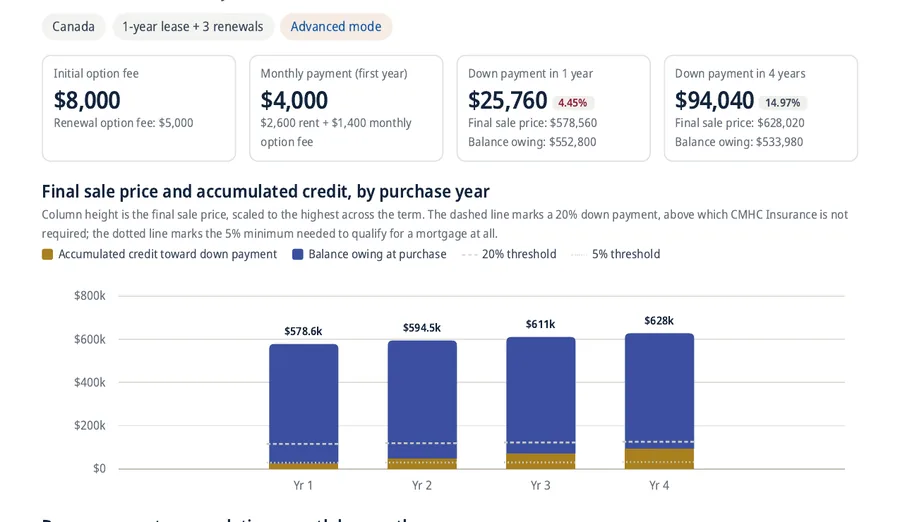Click the $628k bar label
The width and height of the screenshot is (900, 522).
659,321
